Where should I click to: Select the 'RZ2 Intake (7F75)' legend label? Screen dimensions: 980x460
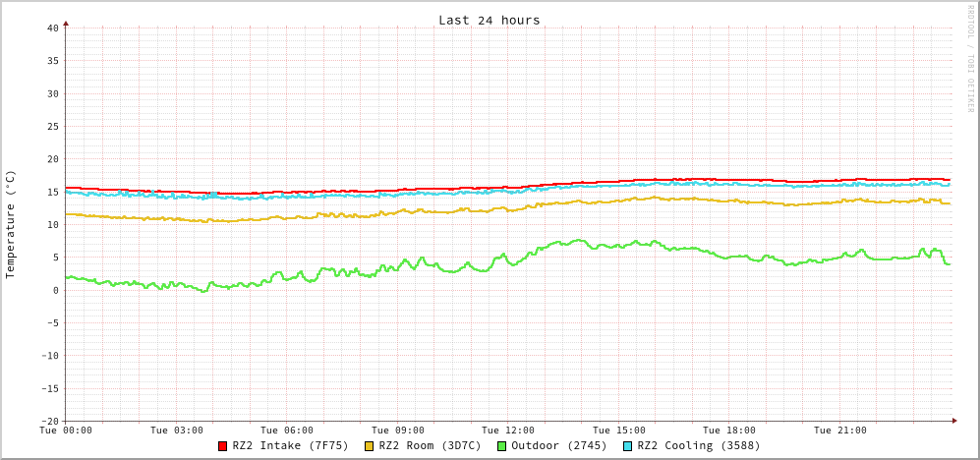(290, 445)
